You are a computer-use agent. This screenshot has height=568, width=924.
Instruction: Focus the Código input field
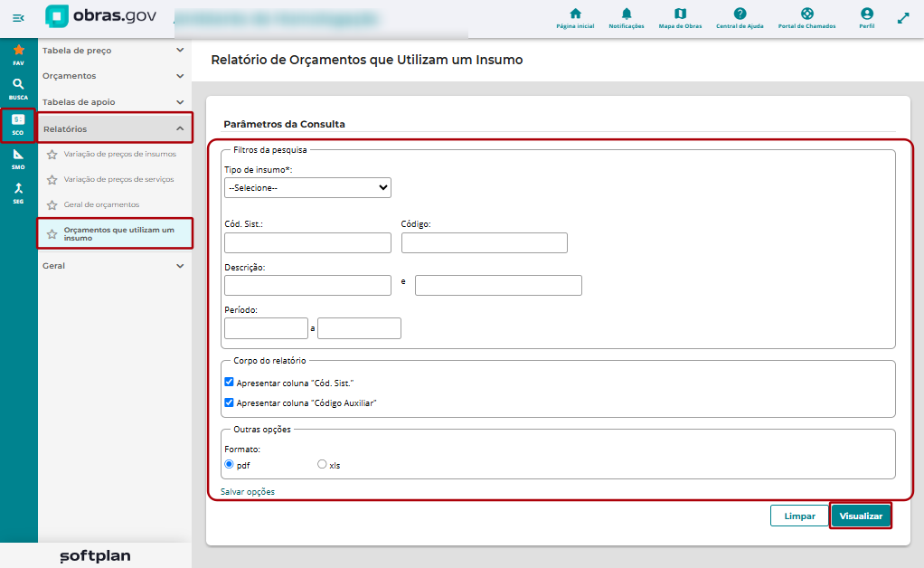click(485, 242)
